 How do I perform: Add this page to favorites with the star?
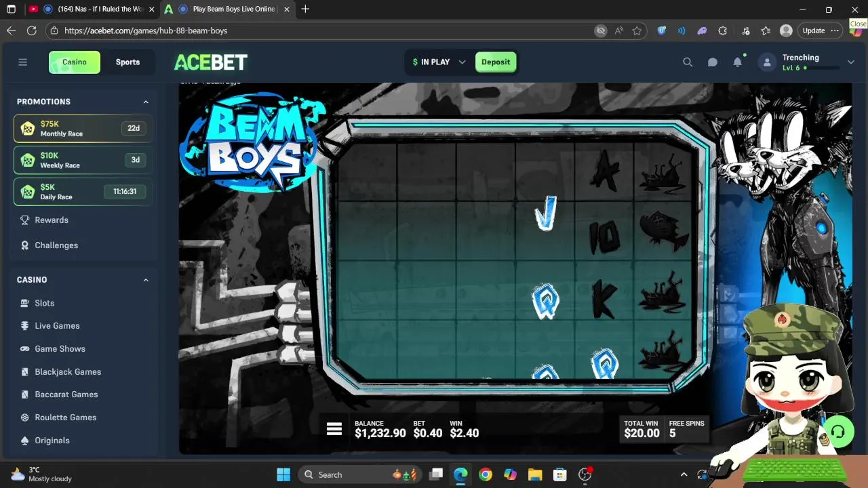[x=637, y=30]
